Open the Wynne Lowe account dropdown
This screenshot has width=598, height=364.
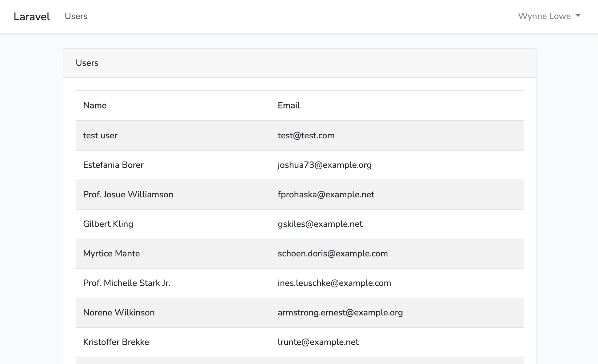[549, 16]
